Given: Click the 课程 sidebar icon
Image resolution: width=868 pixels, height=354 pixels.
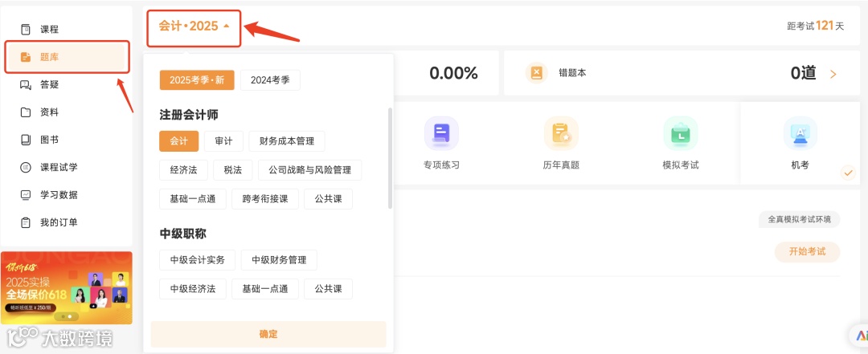Looking at the screenshot, I should coord(26,30).
